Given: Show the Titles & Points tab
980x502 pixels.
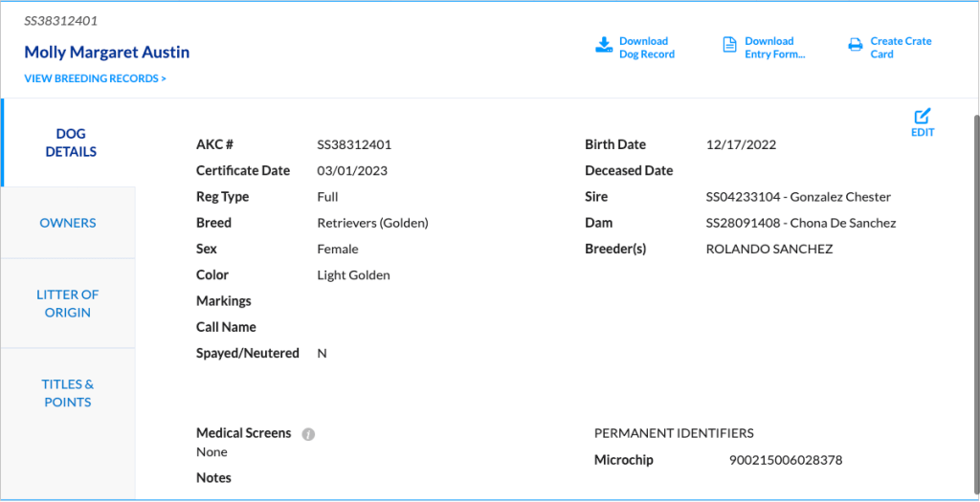Looking at the screenshot, I should tap(68, 393).
